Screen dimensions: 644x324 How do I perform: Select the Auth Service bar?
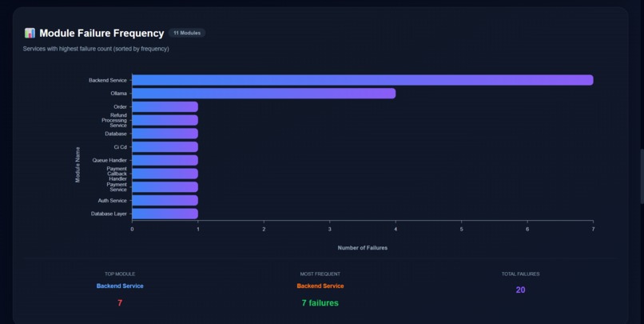(x=165, y=200)
